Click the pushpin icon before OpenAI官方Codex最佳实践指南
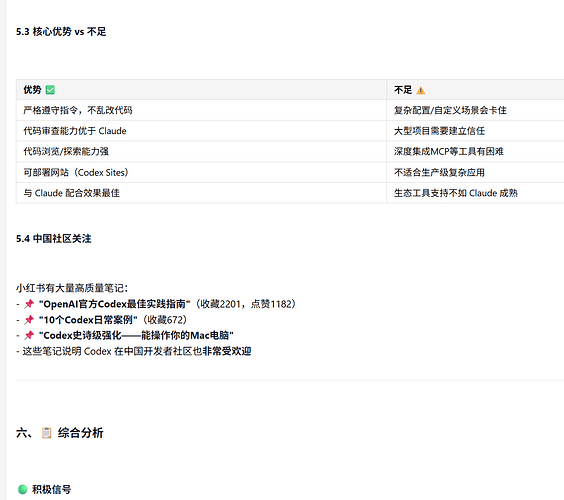This screenshot has height=500, width=564. [29, 304]
